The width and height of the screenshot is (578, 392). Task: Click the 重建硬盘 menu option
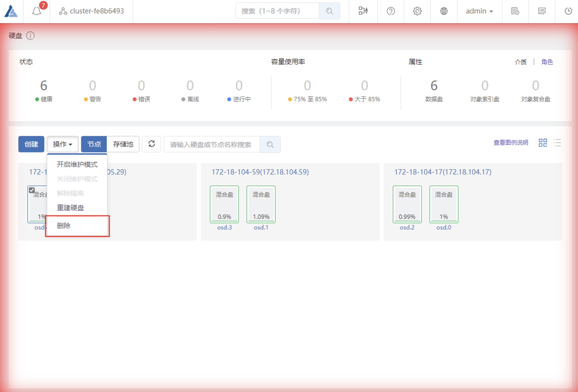tap(70, 208)
